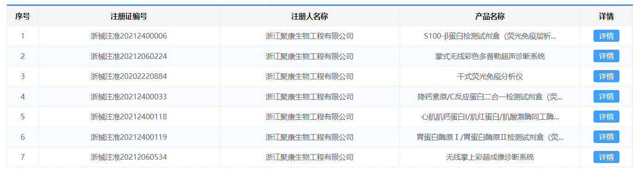Image resolution: width=644 pixels, height=169 pixels.
Task: Select registration number 浙械注准20212400119
Action: click(129, 137)
